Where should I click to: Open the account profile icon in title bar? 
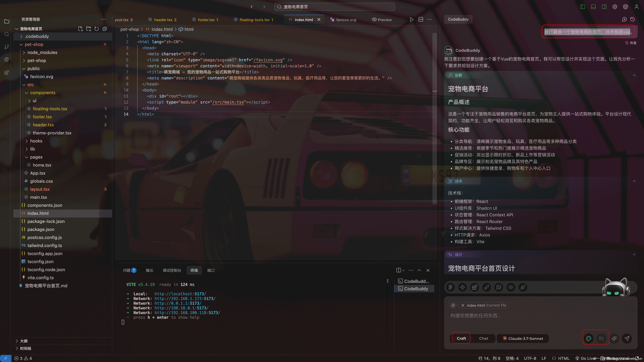pyautogui.click(x=636, y=7)
